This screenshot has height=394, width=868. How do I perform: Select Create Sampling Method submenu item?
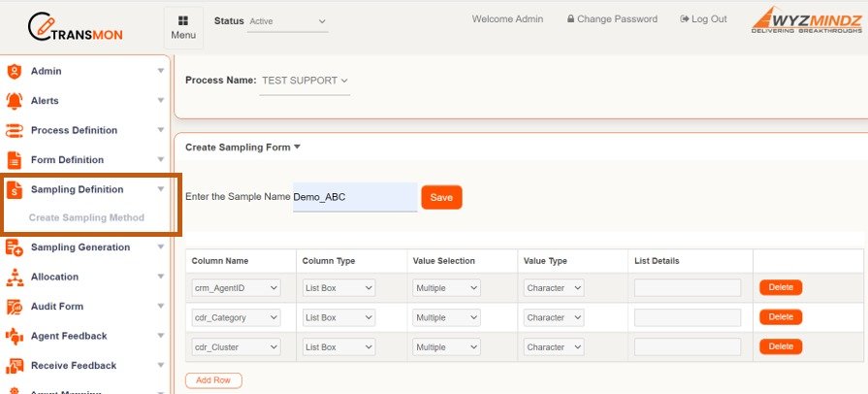86,217
